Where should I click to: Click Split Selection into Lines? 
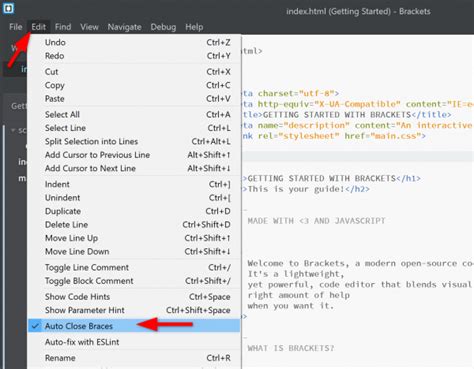134,141
